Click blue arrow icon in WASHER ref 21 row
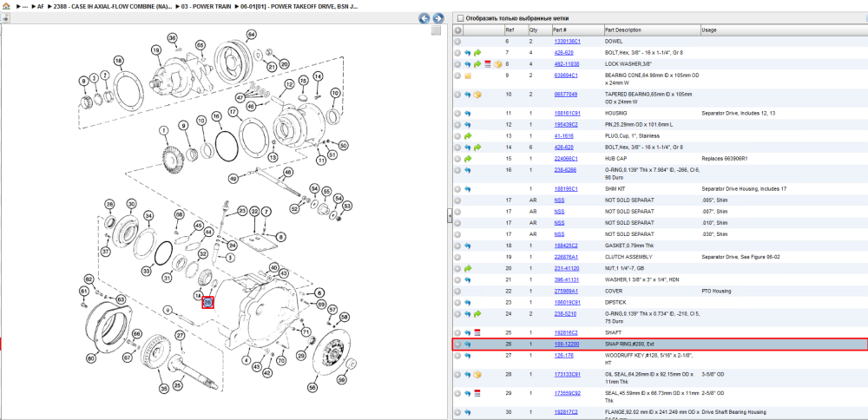Viewport: 868px width, 420px height. (467, 279)
